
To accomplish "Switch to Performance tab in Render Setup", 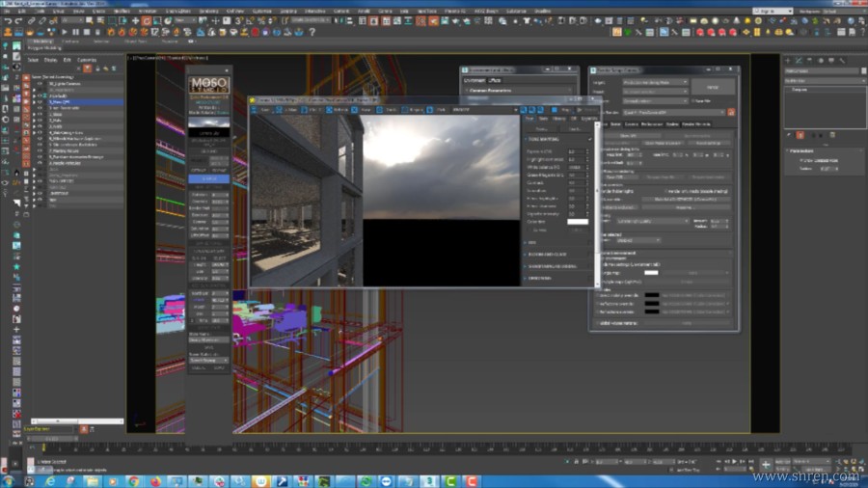I will (x=652, y=124).
